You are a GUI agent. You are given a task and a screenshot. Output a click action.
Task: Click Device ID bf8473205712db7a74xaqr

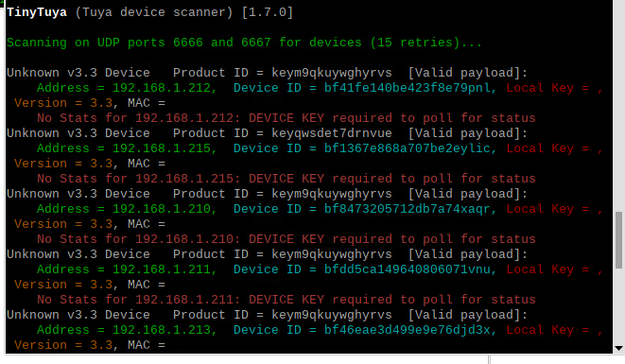[x=408, y=209]
